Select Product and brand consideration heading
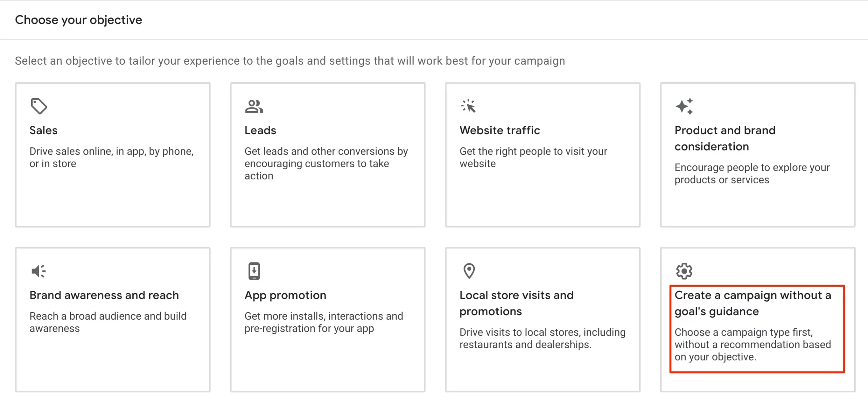Image resolution: width=868 pixels, height=404 pixels. pyautogui.click(x=725, y=138)
